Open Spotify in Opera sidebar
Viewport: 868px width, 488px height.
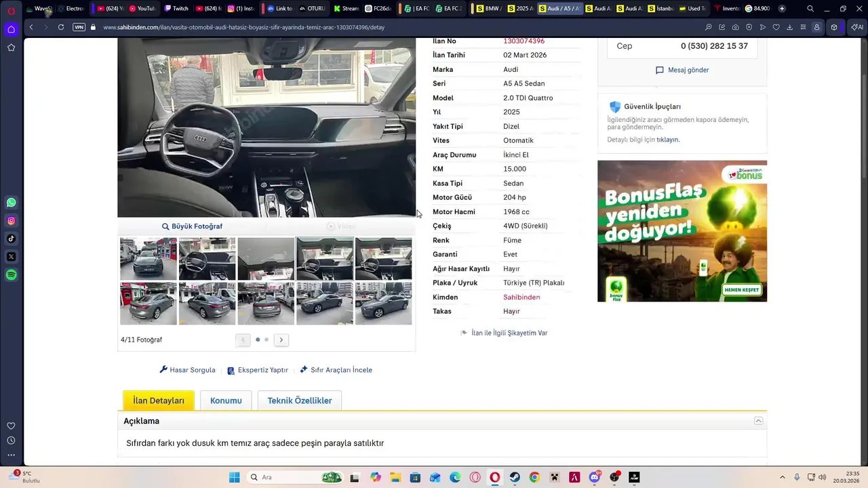coord(11,274)
